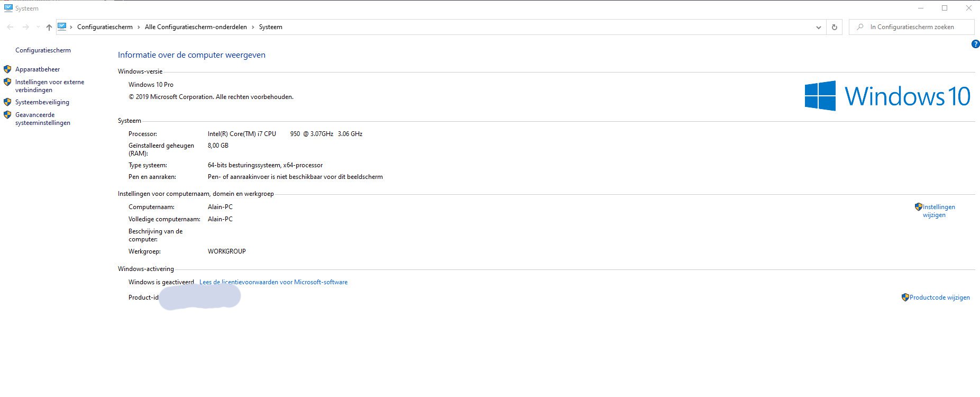Focus the Configuratiescherm search field

pos(912,27)
